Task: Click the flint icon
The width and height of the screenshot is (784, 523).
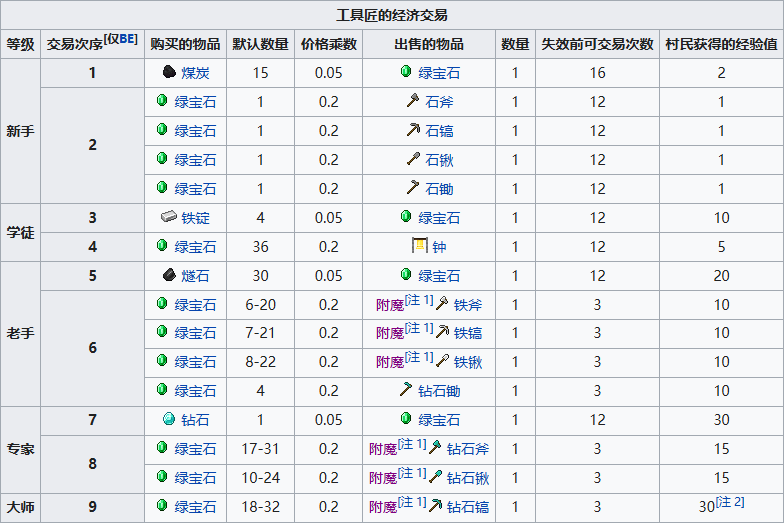Action: pyautogui.click(x=170, y=275)
